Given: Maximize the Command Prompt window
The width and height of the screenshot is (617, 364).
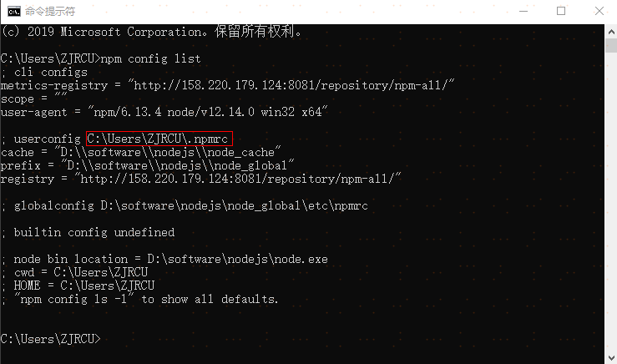Looking at the screenshot, I should (561, 11).
